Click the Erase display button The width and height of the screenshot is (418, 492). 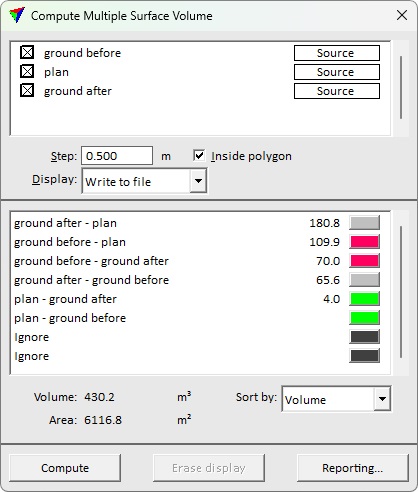[x=209, y=468]
